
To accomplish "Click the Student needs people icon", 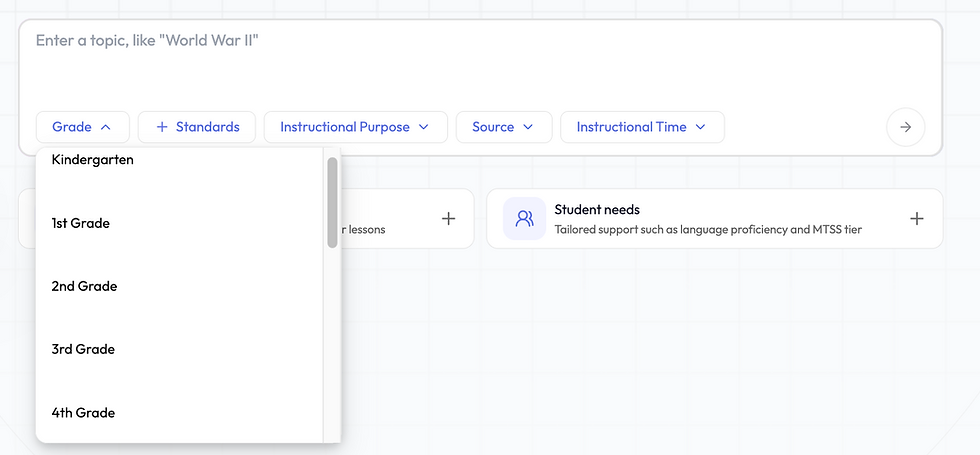I will point(524,218).
